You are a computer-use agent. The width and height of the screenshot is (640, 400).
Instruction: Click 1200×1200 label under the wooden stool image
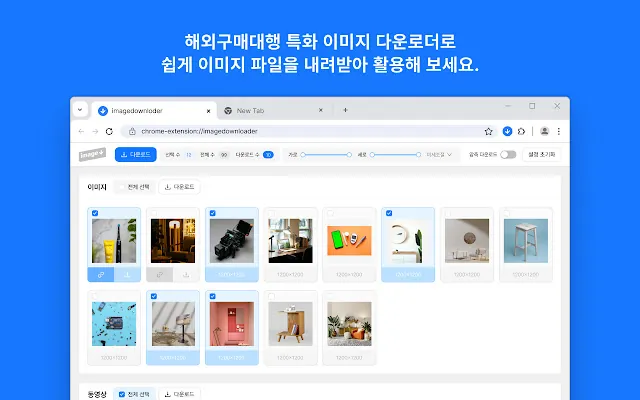click(x=525, y=275)
